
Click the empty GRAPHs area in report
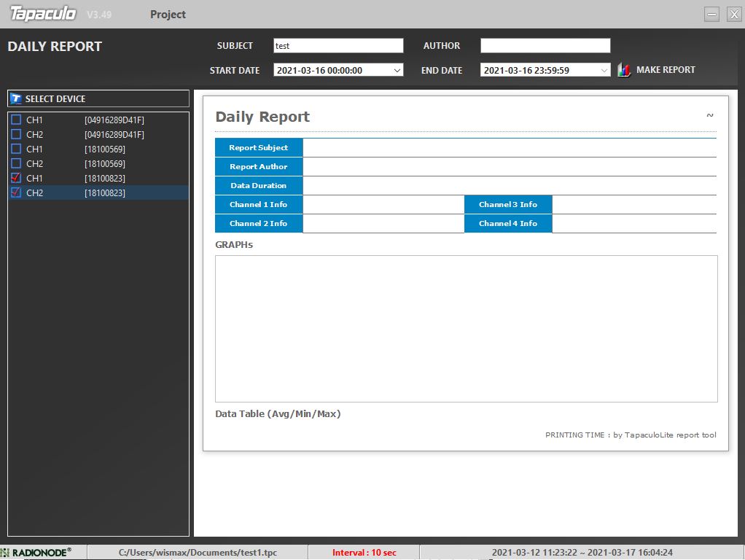pyautogui.click(x=466, y=329)
